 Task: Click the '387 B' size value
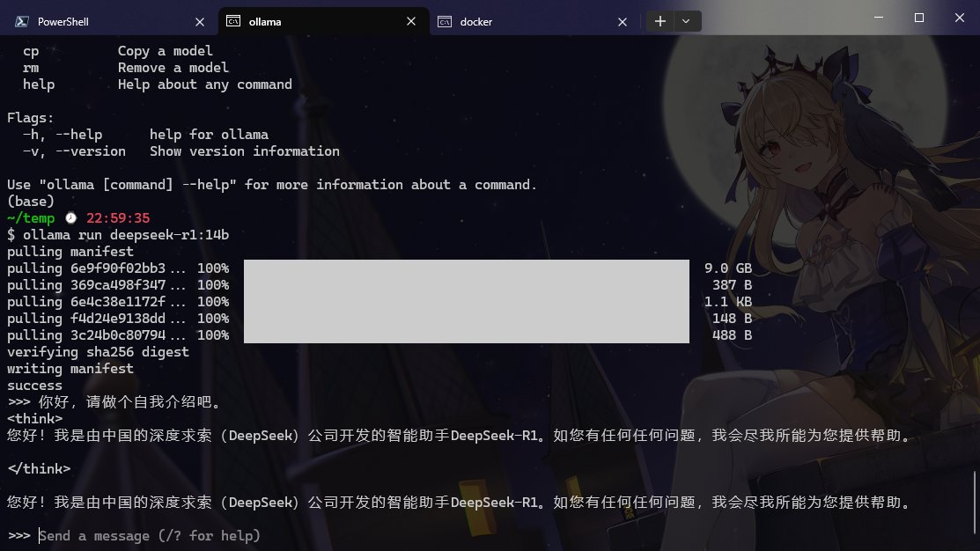click(x=732, y=285)
